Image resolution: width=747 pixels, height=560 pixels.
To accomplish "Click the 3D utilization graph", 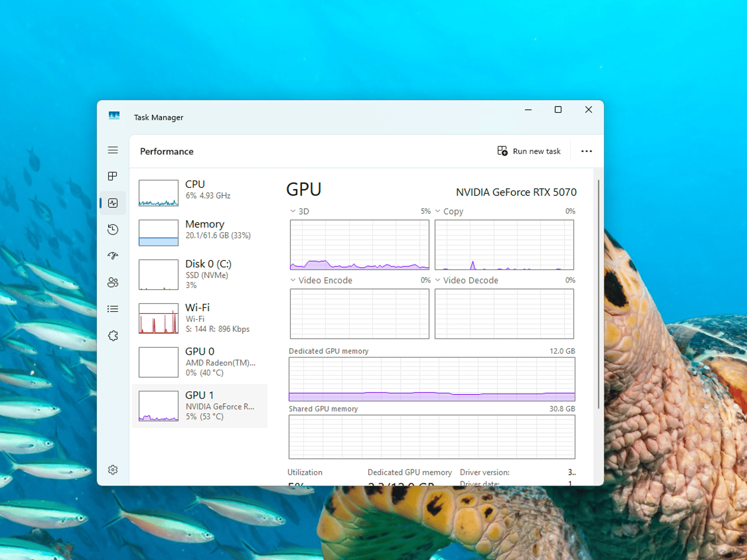I will click(x=360, y=245).
